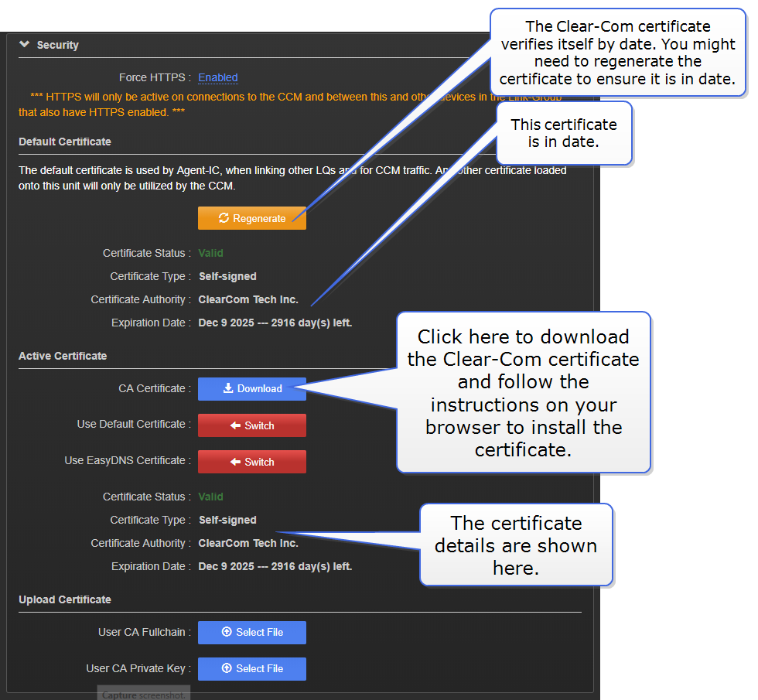Click the arrow icon for Use EasyDNS Certificate
Viewport: 758px width, 700px height.
[x=235, y=462]
